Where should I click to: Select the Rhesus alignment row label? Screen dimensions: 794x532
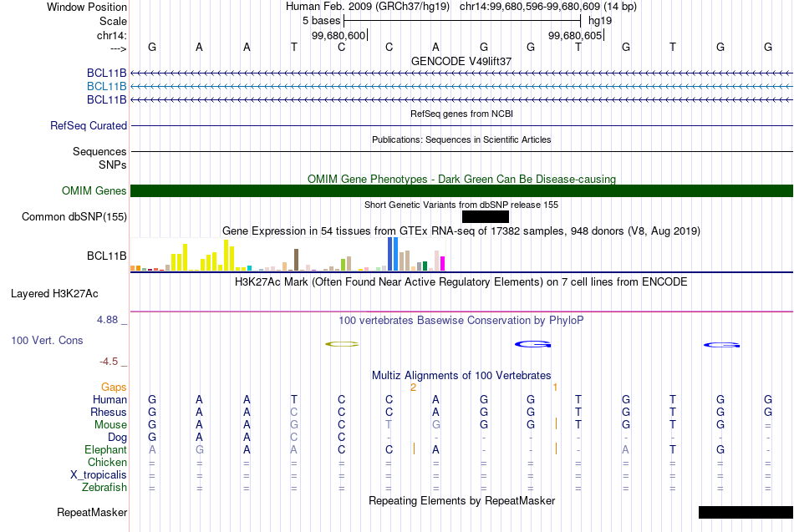109,412
